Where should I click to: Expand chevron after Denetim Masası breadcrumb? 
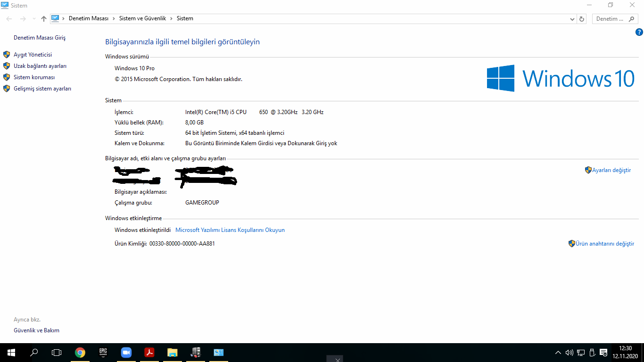(x=114, y=18)
